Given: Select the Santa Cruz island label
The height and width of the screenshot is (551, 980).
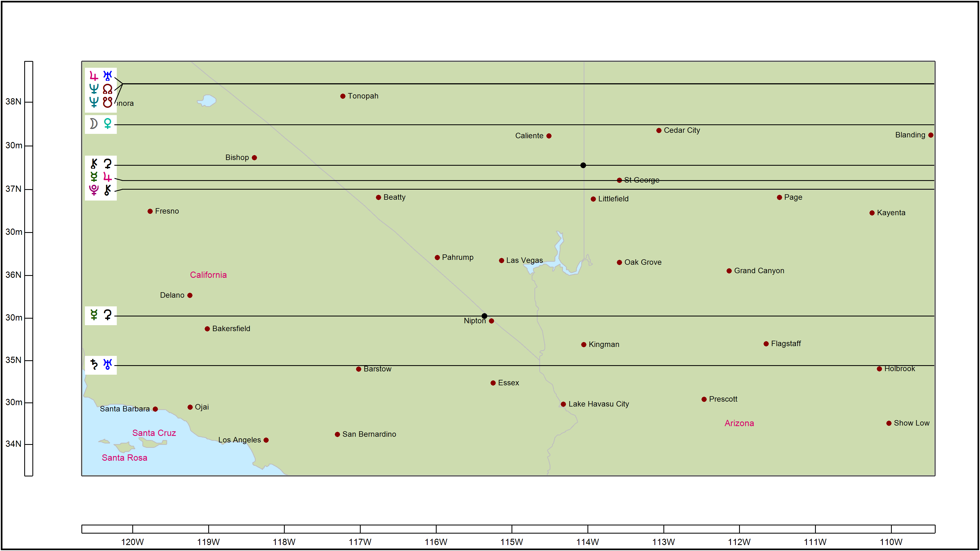Looking at the screenshot, I should 154,433.
